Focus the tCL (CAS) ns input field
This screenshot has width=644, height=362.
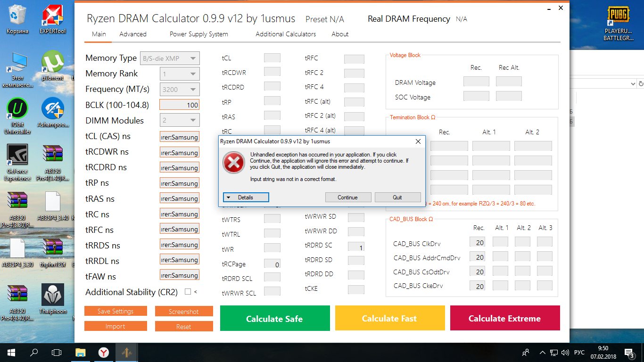click(x=180, y=137)
